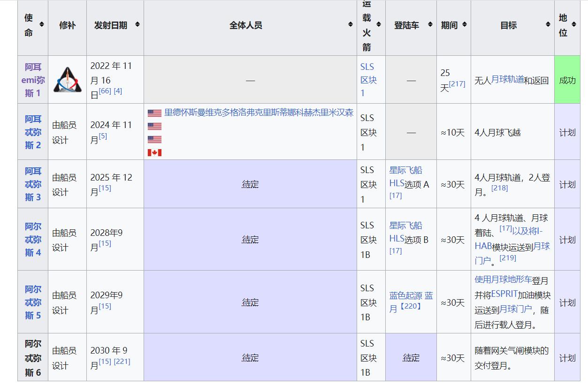Image resolution: width=588 pixels, height=385 pixels.
Task: Open 星际飞船 HLS link in Artemis 3 row
Action: (x=405, y=177)
